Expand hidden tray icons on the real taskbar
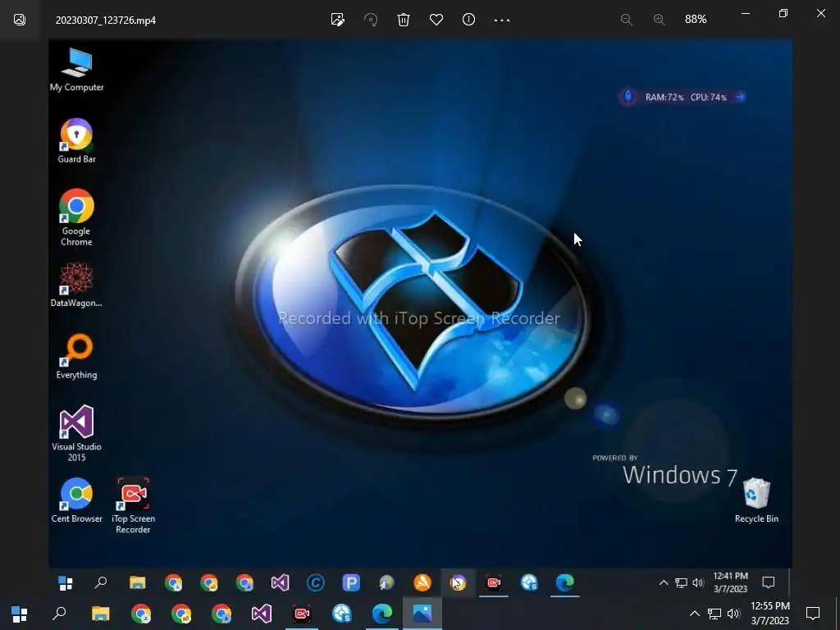 [694, 614]
